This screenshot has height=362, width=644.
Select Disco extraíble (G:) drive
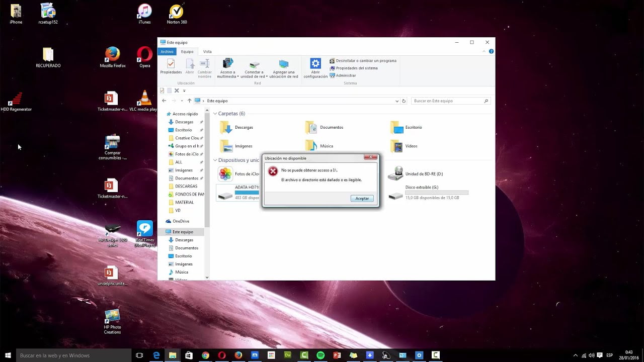pyautogui.click(x=429, y=192)
